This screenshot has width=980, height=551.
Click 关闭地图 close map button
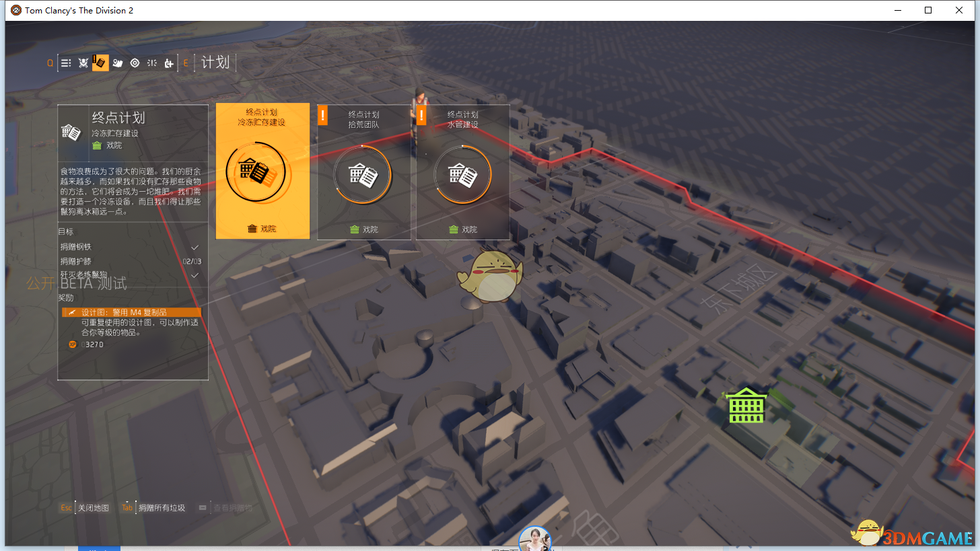point(94,508)
